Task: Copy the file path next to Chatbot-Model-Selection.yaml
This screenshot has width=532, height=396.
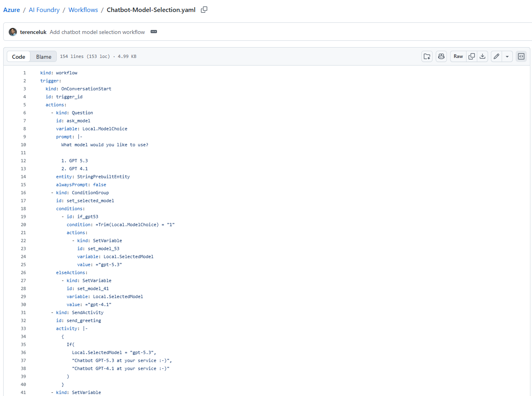Action: point(204,10)
